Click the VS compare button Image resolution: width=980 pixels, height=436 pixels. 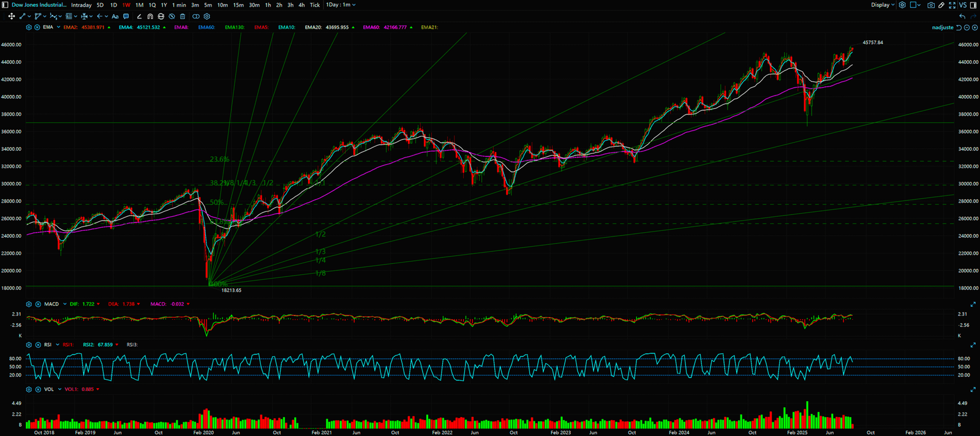click(x=963, y=5)
